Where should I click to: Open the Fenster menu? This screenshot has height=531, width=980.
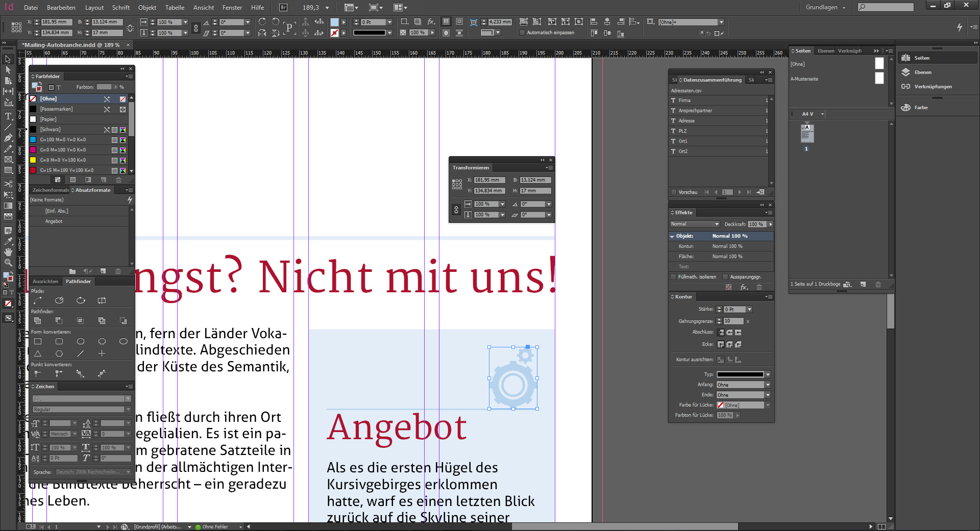[x=232, y=7]
